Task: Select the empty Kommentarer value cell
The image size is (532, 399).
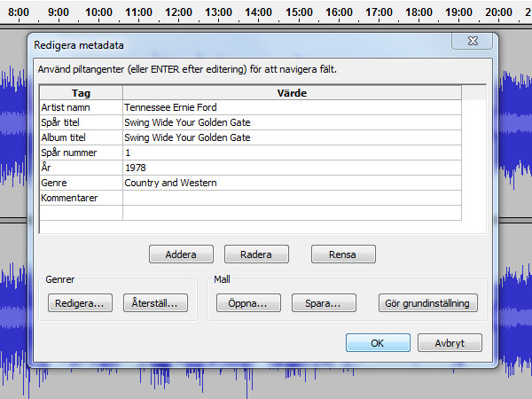Action: click(x=292, y=198)
